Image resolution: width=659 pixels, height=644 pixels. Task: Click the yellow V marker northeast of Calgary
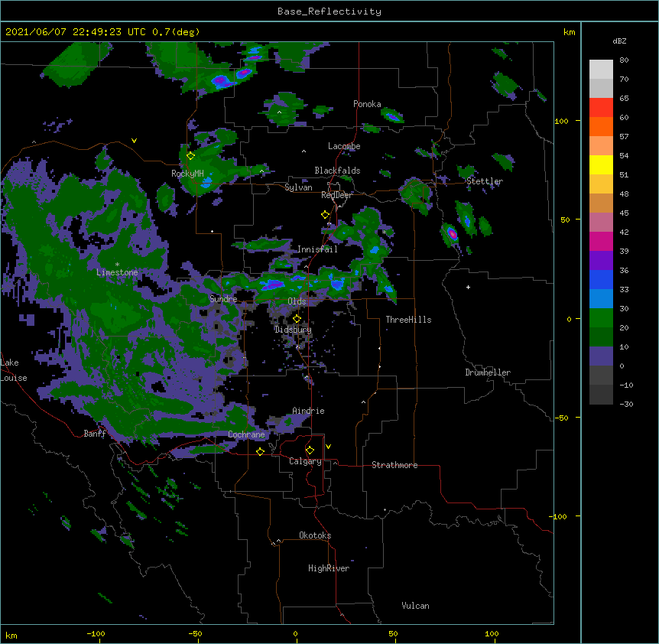pyautogui.click(x=328, y=447)
